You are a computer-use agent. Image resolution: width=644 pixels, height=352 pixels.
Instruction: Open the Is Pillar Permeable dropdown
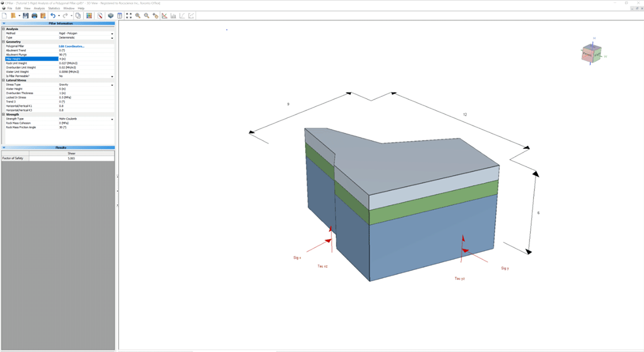(x=112, y=76)
